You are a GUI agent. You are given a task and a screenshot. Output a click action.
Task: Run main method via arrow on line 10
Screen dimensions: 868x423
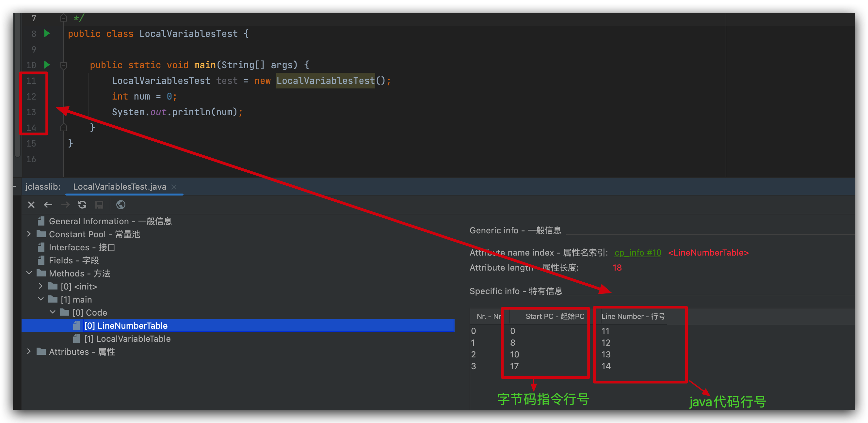[47, 64]
